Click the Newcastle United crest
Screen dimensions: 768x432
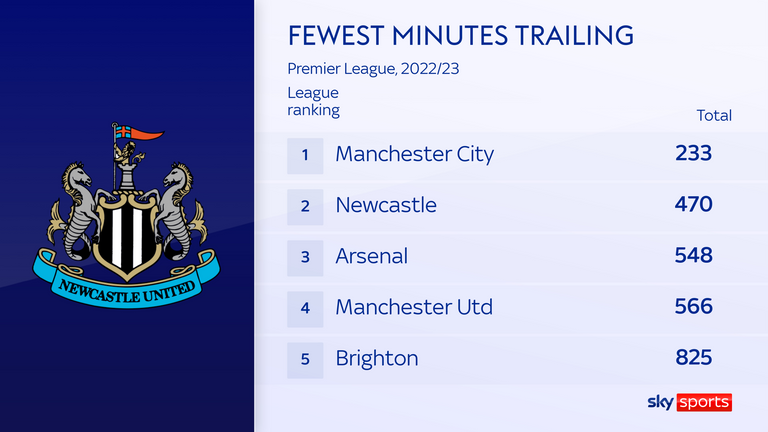click(127, 216)
